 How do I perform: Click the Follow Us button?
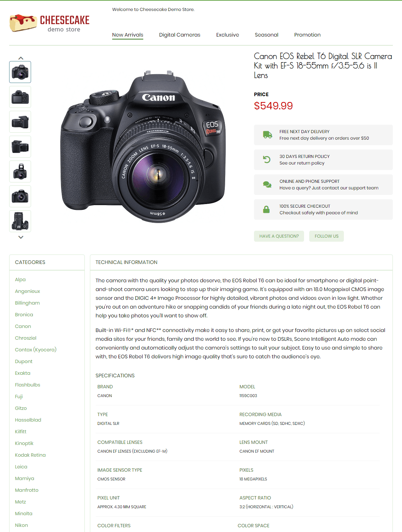tap(326, 236)
